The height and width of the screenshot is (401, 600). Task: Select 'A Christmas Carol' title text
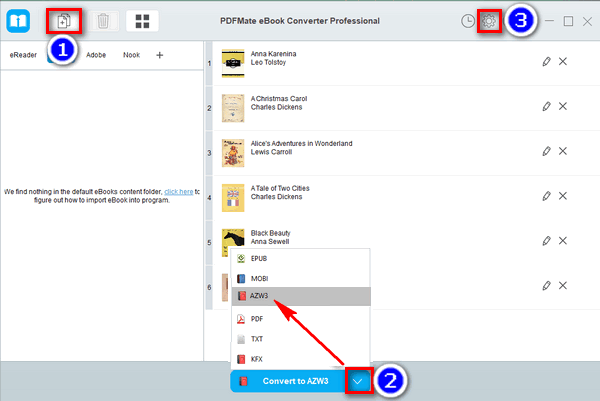[279, 99]
